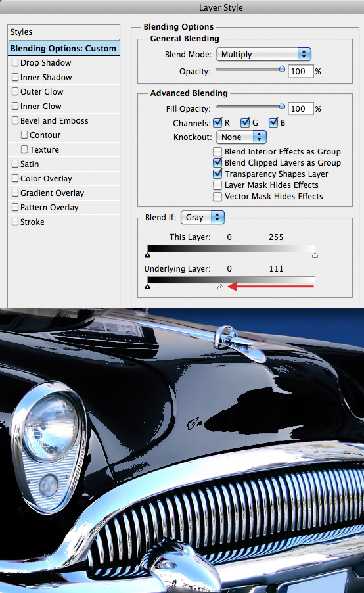Click the Fill Opacity slider knob

282,107
